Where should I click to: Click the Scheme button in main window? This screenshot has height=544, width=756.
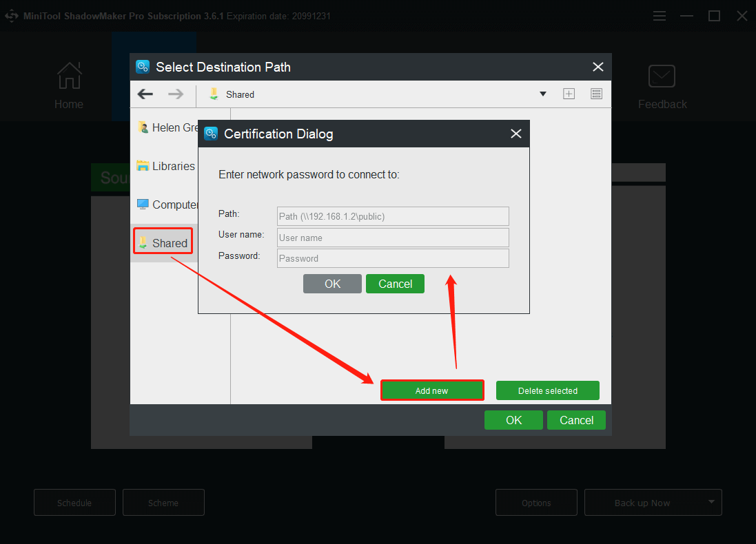pos(163,503)
